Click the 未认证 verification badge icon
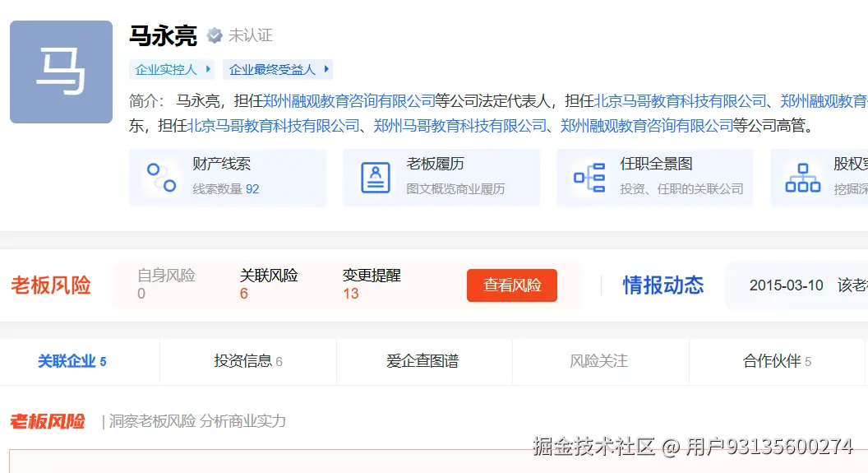 tap(215, 35)
